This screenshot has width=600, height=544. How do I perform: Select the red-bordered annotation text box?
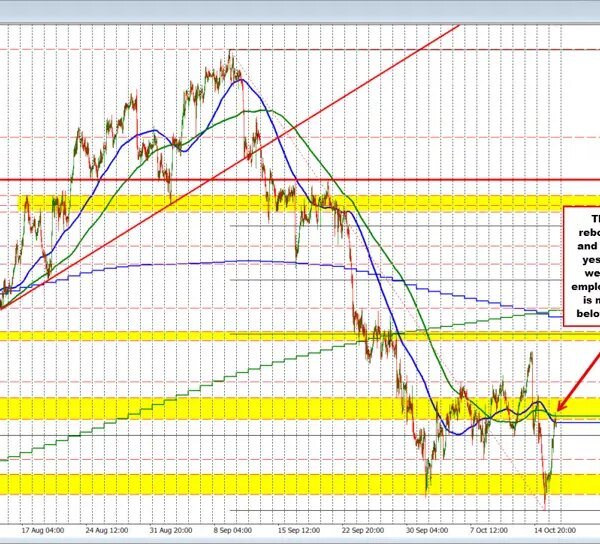click(582, 267)
